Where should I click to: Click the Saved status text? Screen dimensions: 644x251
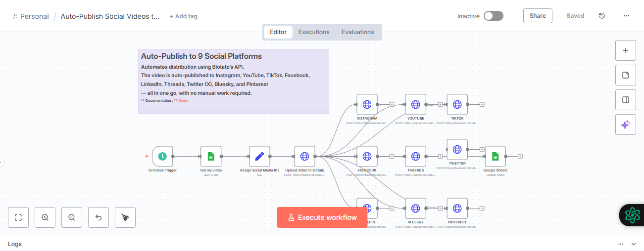[x=575, y=16]
